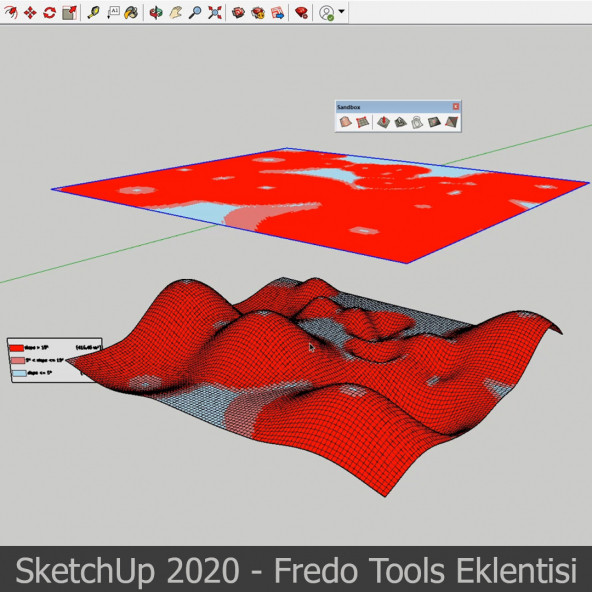
Task: Open the Extension Manager ruby icon
Action: pos(301,12)
